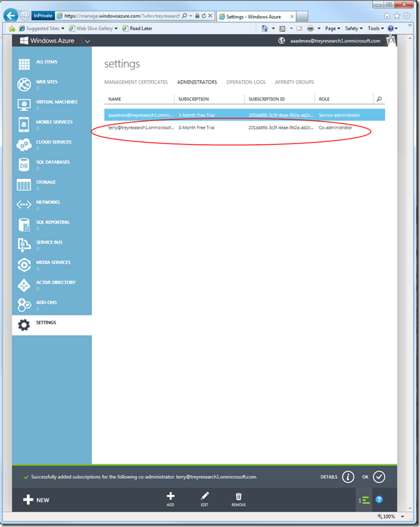
Task: Open the browser home icon
Action: [387, 16]
